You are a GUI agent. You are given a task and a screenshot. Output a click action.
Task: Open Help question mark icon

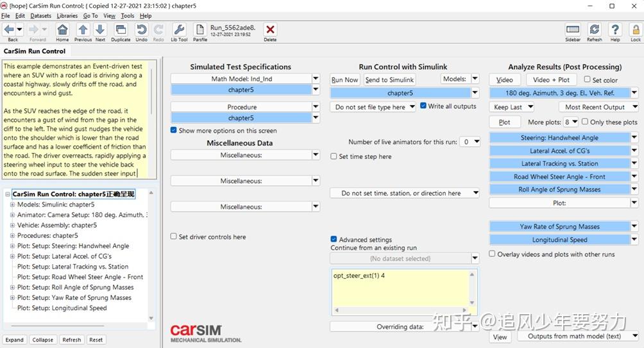615,29
